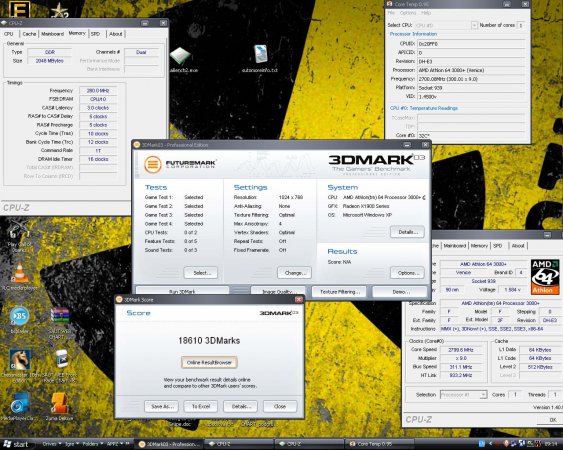Open the SPD tab in left CPU-Z window

tap(95, 34)
